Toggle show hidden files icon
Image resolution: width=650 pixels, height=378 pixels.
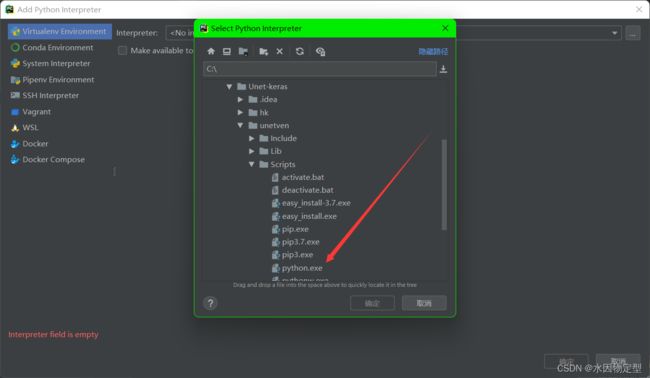tap(320, 51)
